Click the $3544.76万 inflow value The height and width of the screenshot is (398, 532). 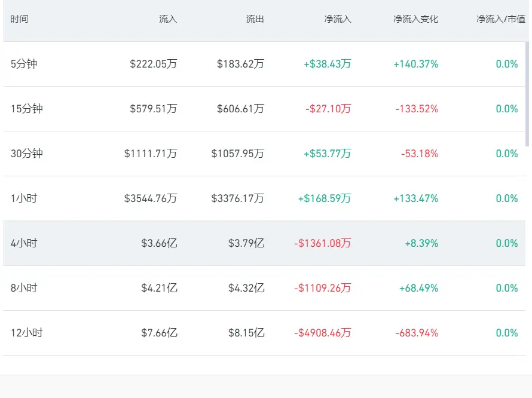[151, 198]
